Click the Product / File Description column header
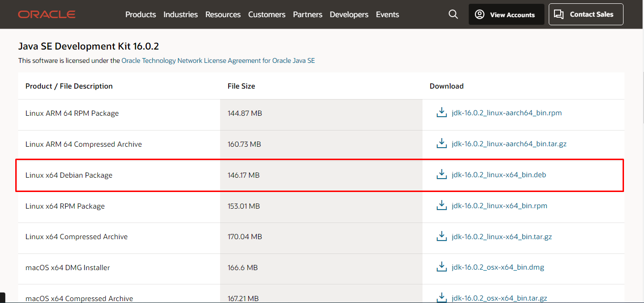644x303 pixels. point(69,86)
